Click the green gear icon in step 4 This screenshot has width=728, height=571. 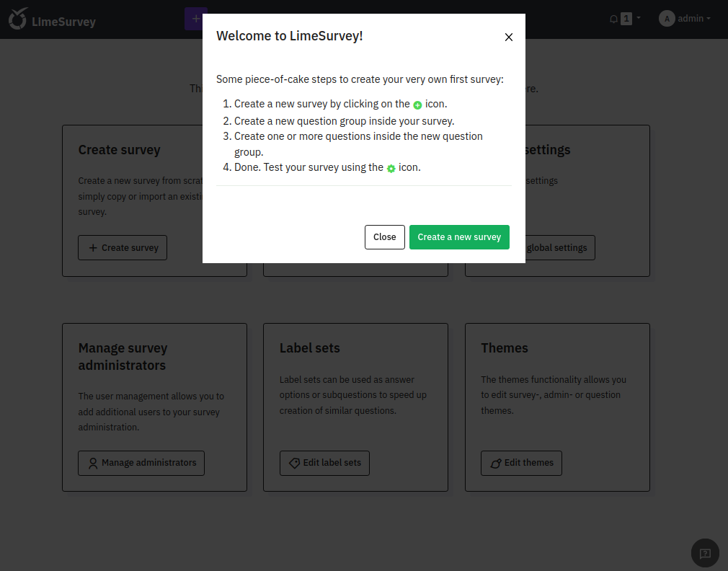(x=391, y=169)
